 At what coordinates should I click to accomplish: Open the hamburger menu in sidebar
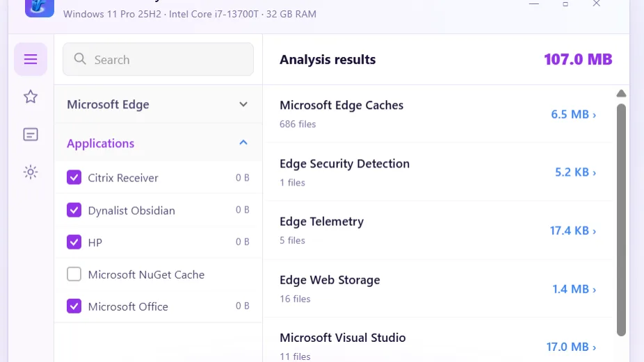pyautogui.click(x=31, y=59)
